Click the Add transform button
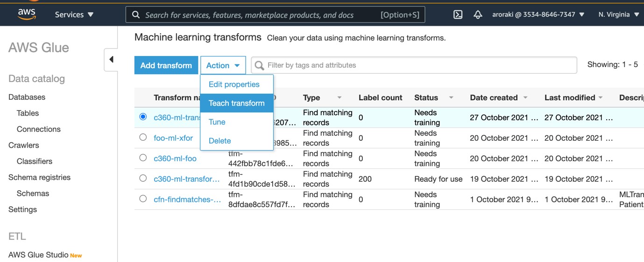Screen dimensions: 644x262 coord(166,65)
